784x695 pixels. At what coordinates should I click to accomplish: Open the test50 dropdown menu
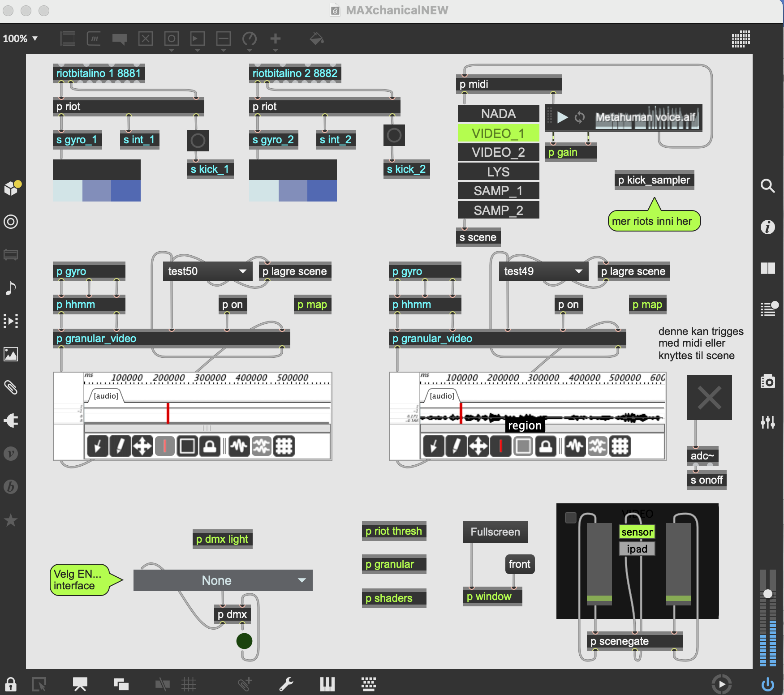(207, 271)
